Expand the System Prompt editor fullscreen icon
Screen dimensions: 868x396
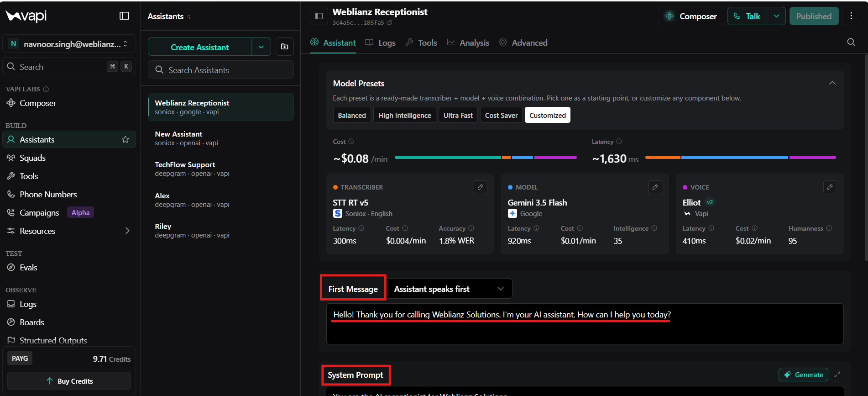click(837, 375)
